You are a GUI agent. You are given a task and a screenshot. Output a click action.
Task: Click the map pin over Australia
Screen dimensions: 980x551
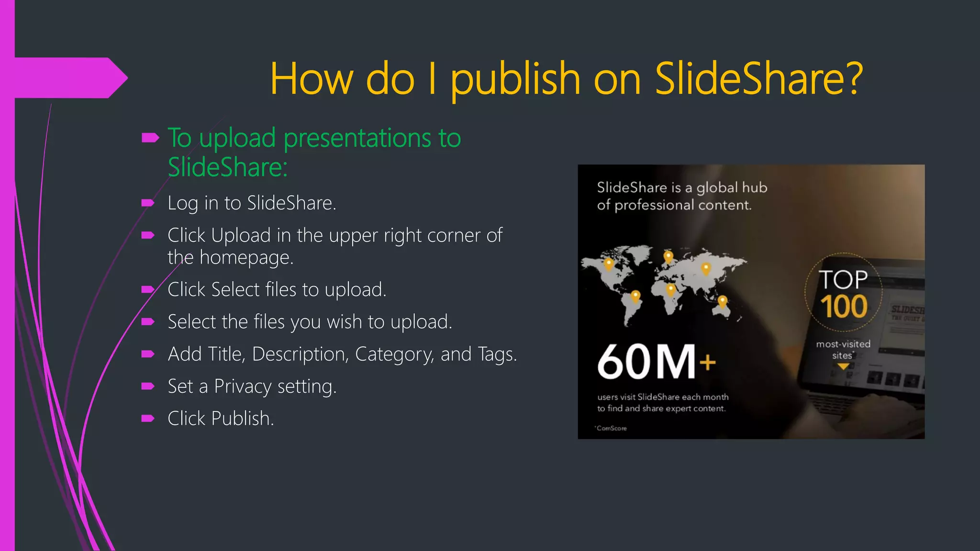click(x=723, y=301)
